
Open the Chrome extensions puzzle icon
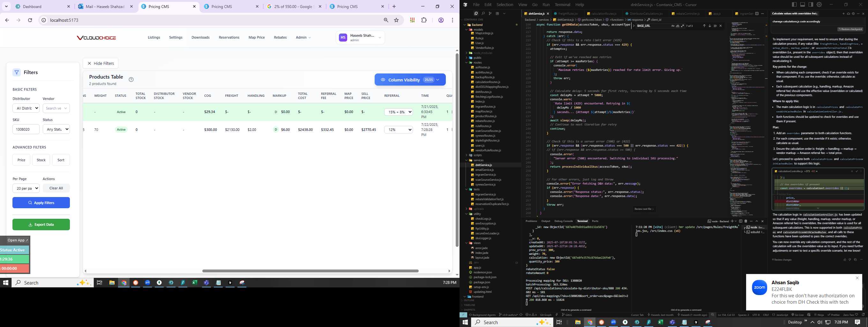coord(424,20)
